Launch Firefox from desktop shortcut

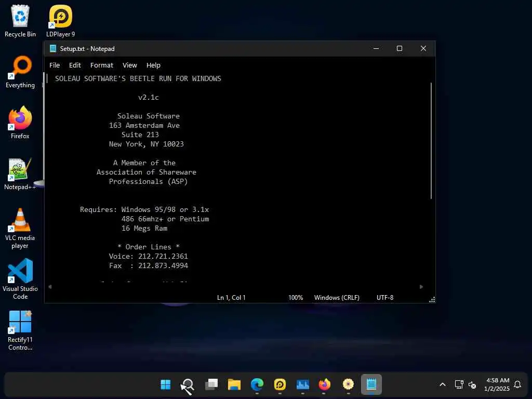(20, 123)
